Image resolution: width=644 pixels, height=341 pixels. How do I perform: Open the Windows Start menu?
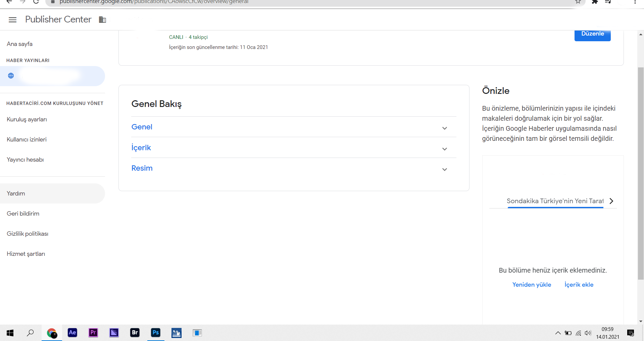tap(10, 333)
